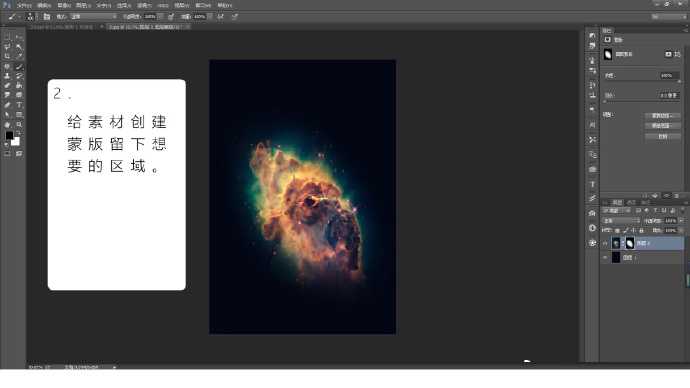The image size is (690, 388).
Task: Select the Pen tool in toolbox
Action: pyautogui.click(x=7, y=105)
